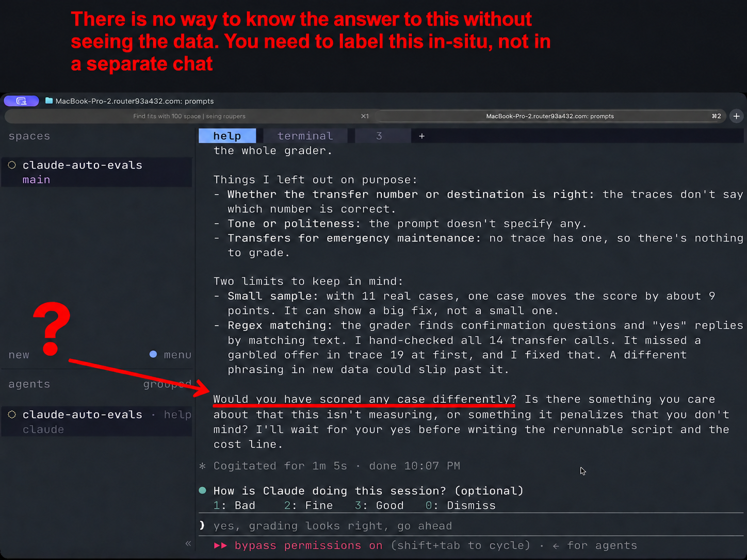
Task: Click the purple terminal icon in title bar
Action: tap(21, 101)
